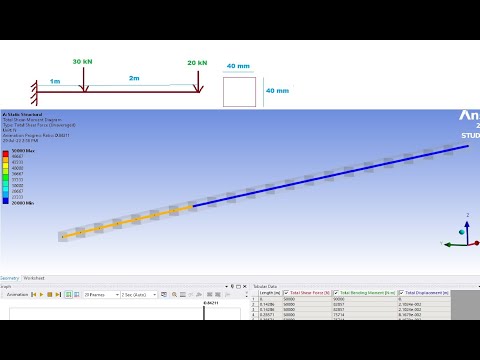Toggle the Total Bending Moment column checkbox
The width and height of the screenshot is (480, 360).
(336, 293)
